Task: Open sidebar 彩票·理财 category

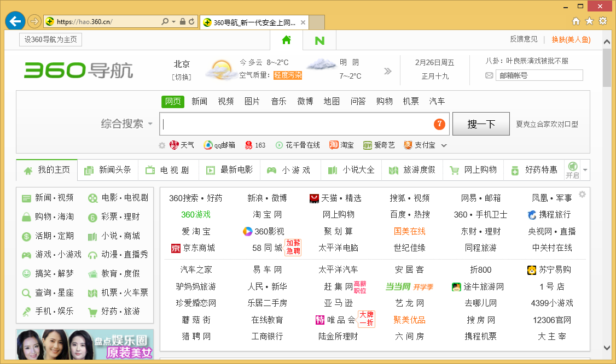Action: pyautogui.click(x=114, y=217)
